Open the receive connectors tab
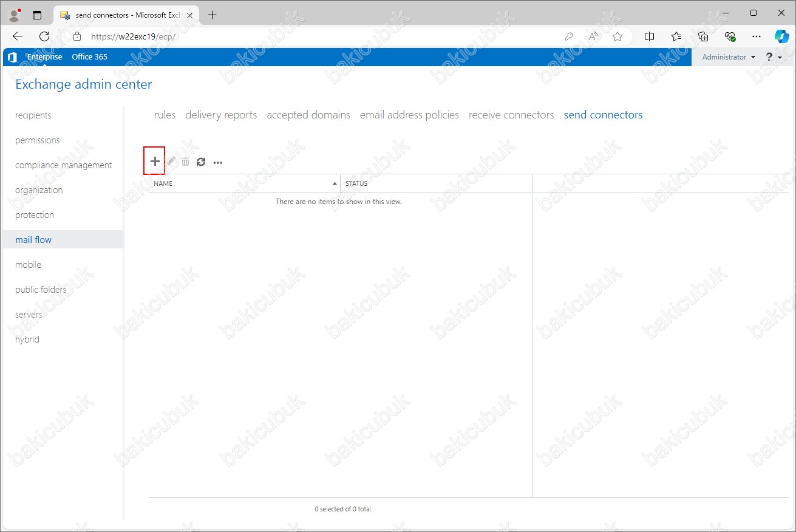Image resolution: width=796 pixels, height=532 pixels. [x=511, y=115]
